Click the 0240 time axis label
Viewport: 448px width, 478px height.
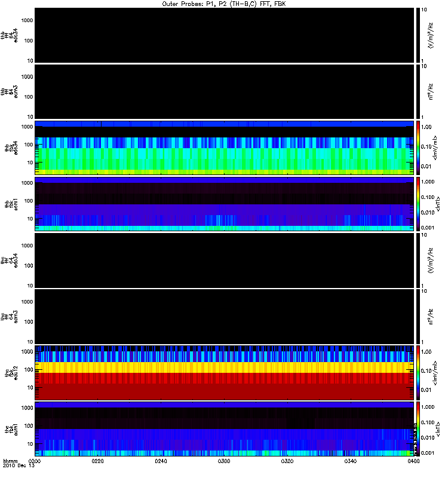[161, 461]
